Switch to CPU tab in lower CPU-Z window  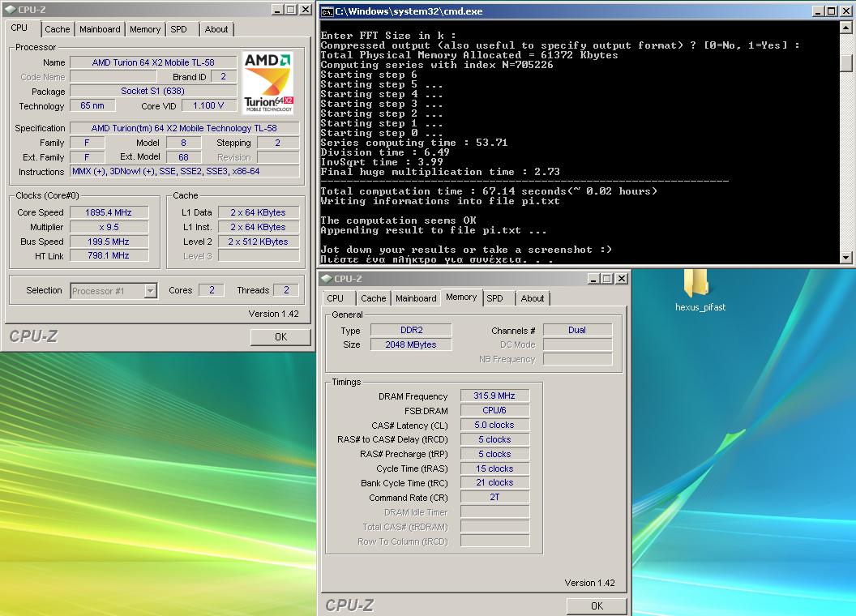[x=336, y=298]
